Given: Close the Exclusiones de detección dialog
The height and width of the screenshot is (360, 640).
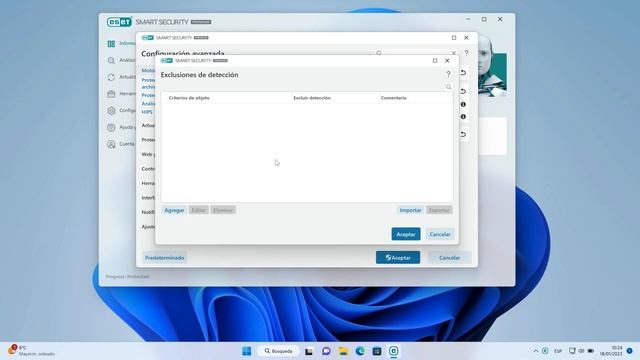Looking at the screenshot, I should (x=447, y=60).
